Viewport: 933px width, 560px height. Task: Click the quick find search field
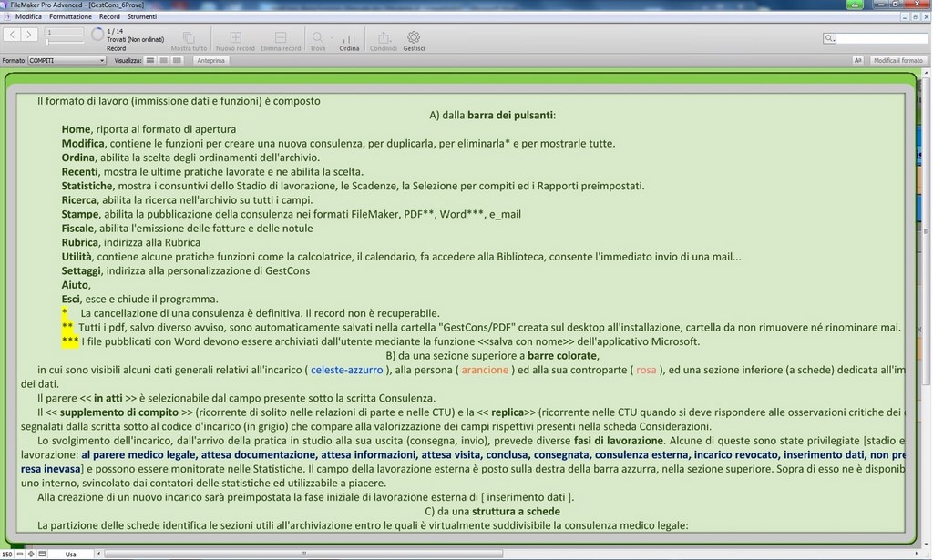coord(881,38)
